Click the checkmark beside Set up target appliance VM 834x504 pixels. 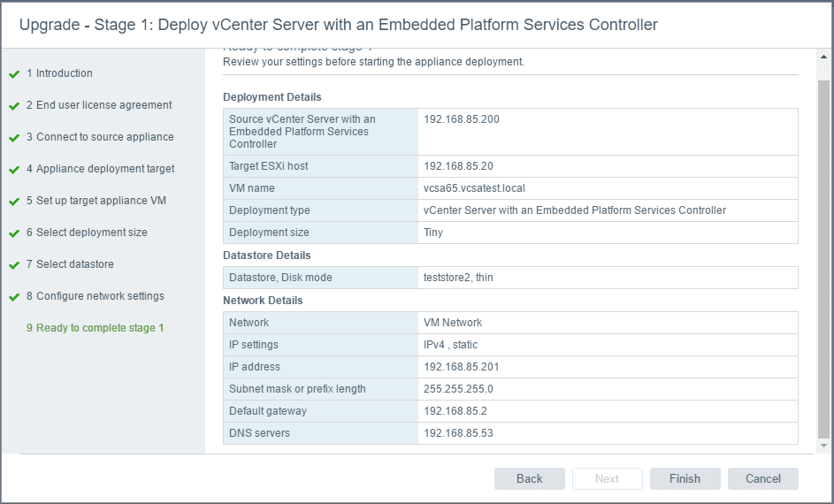tap(14, 202)
